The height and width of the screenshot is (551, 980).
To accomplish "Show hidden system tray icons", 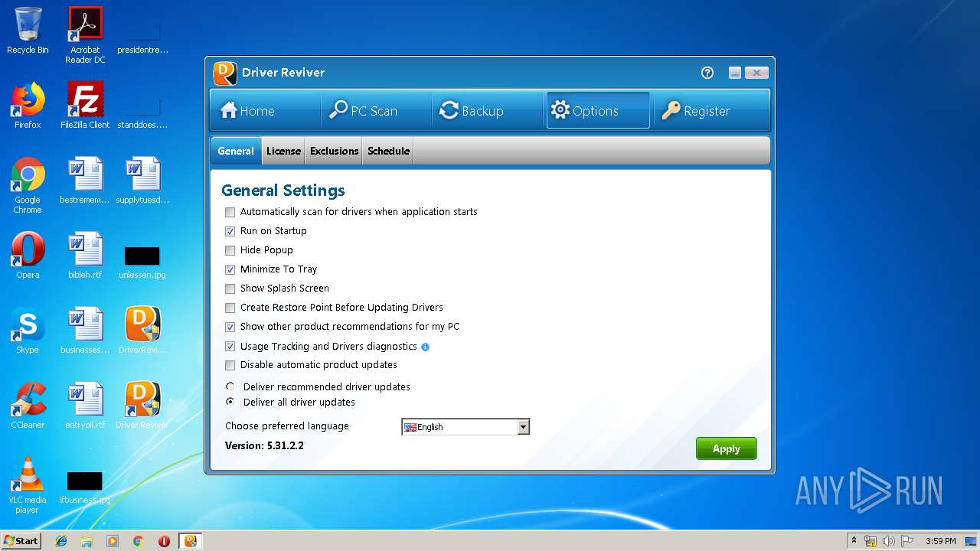I will coord(854,541).
